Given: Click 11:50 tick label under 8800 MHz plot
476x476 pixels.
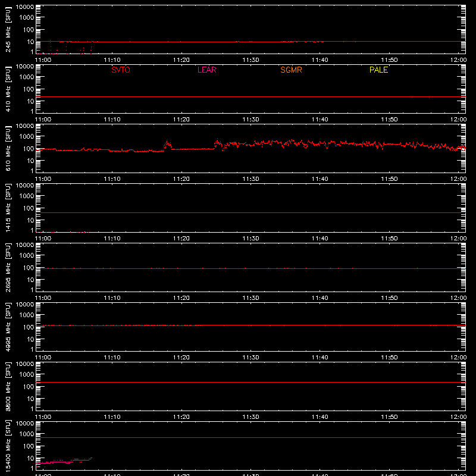Looking at the screenshot, I should tap(389, 417).
